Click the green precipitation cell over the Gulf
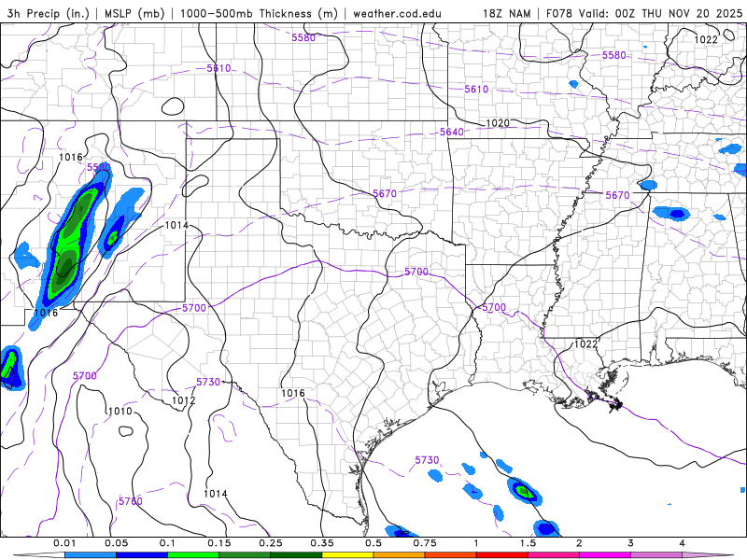The height and width of the screenshot is (560, 747). click(x=523, y=492)
